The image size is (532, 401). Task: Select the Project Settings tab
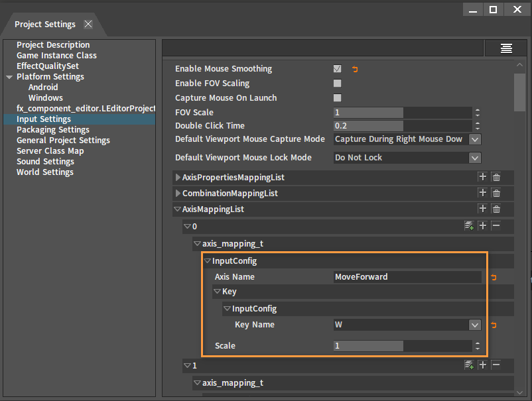tap(45, 25)
